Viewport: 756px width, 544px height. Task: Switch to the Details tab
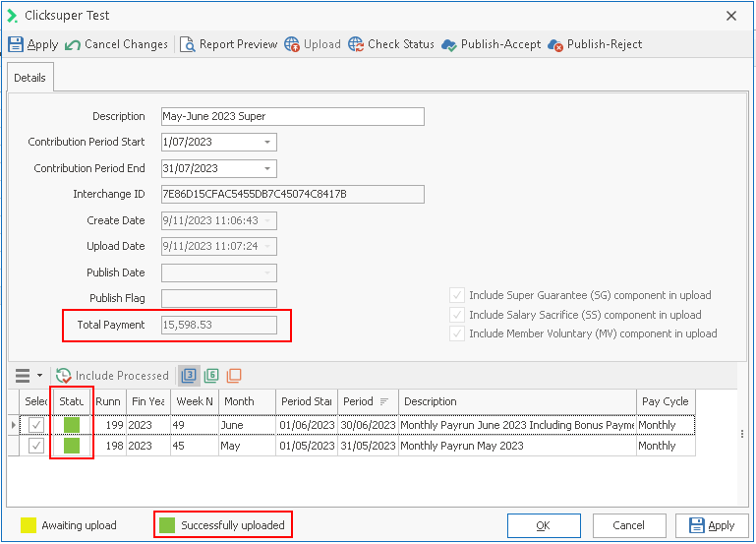tap(29, 78)
